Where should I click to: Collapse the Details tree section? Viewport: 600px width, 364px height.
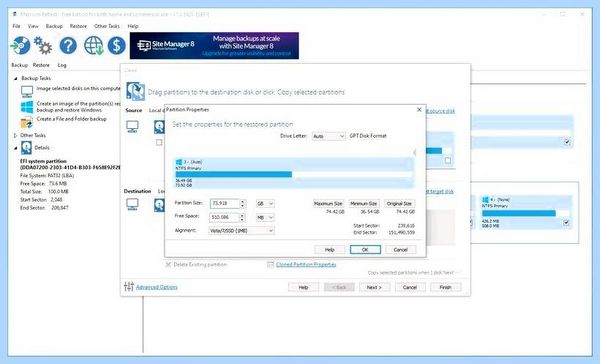point(16,148)
